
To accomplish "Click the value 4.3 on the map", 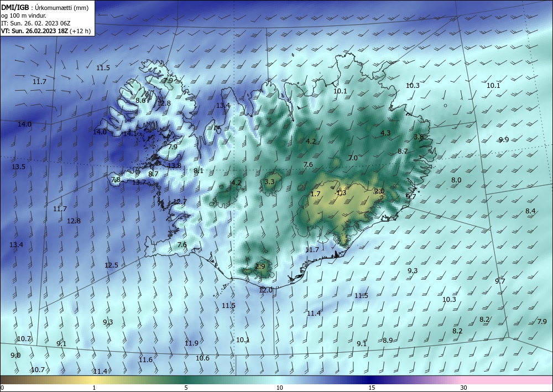I will coord(385,133).
